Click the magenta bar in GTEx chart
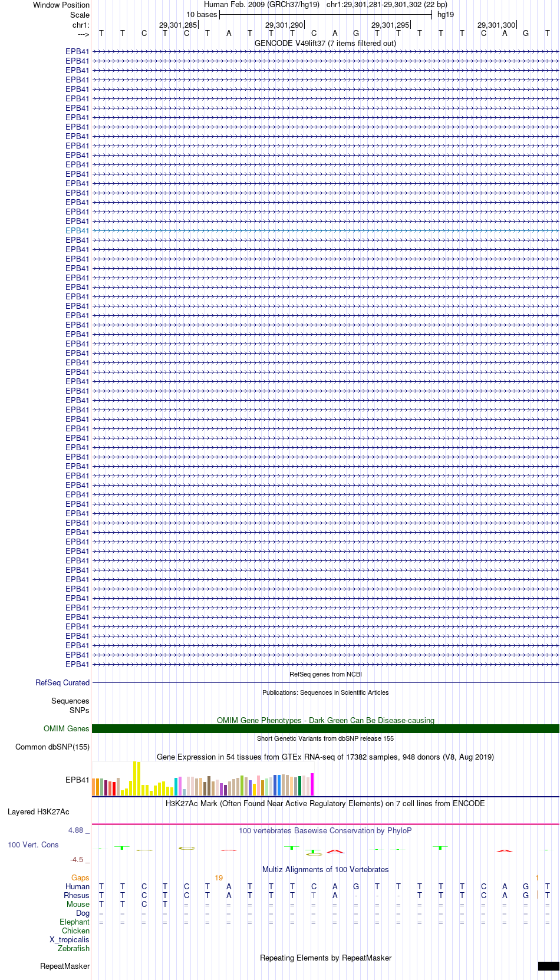Screen dimensions: 560x980 tap(312, 784)
